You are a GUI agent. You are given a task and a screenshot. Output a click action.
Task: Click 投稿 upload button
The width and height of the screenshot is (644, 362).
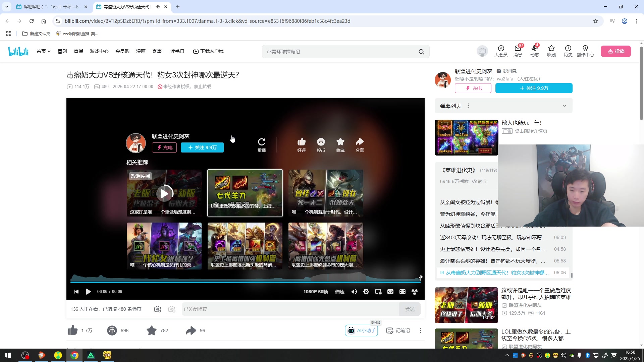click(616, 51)
